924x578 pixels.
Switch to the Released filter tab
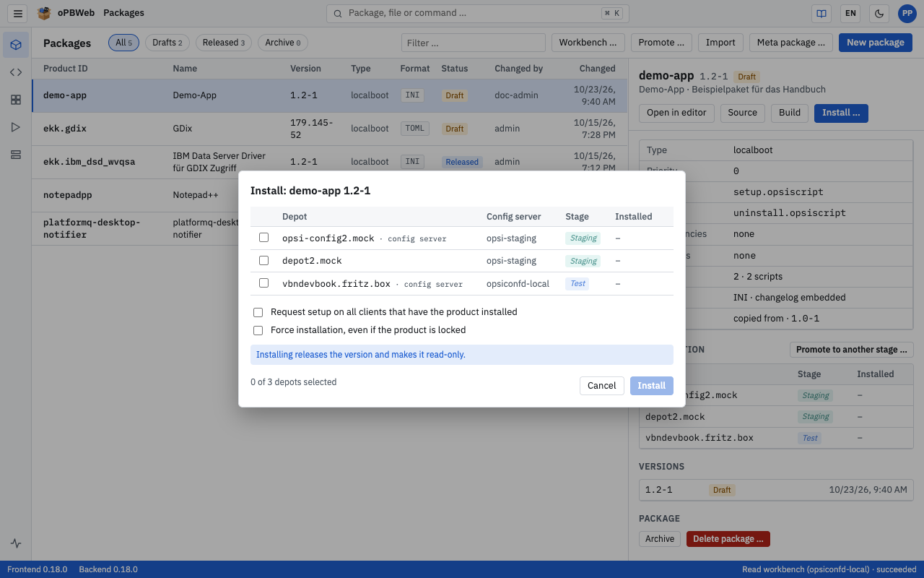[224, 43]
